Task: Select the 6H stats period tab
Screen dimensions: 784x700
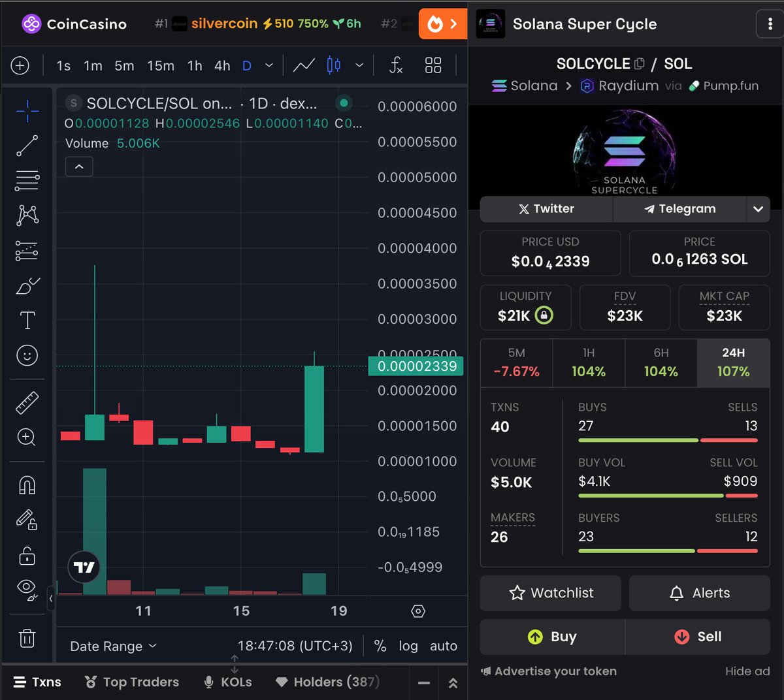Action: (x=661, y=362)
